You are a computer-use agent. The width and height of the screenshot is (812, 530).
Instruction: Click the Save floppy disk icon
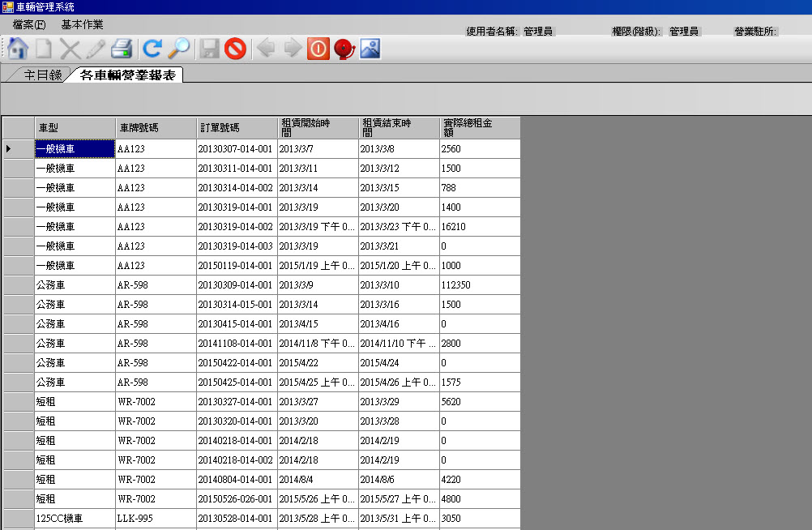pos(210,49)
